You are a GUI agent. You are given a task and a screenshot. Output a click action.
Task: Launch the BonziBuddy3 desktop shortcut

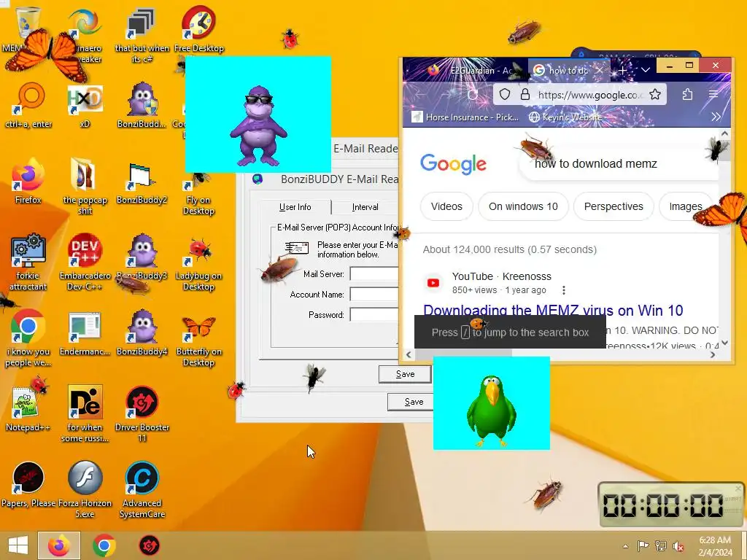click(x=142, y=257)
